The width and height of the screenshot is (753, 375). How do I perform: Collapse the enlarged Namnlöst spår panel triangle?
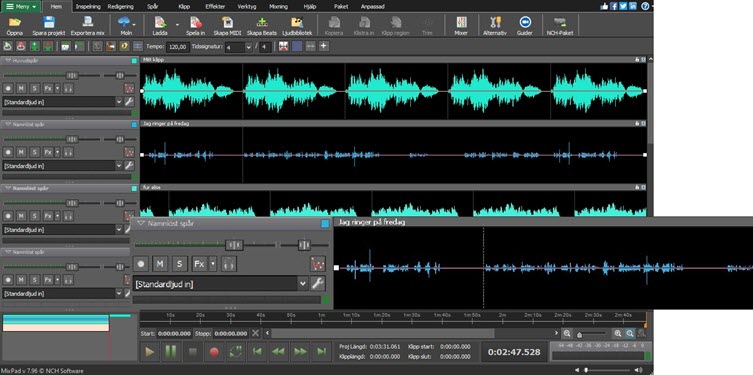point(141,223)
